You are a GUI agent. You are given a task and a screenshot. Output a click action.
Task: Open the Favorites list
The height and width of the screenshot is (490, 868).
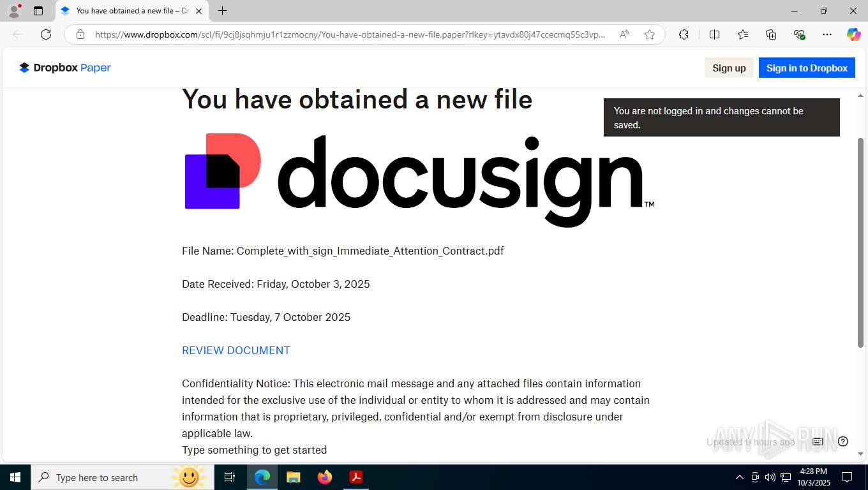[x=743, y=34]
